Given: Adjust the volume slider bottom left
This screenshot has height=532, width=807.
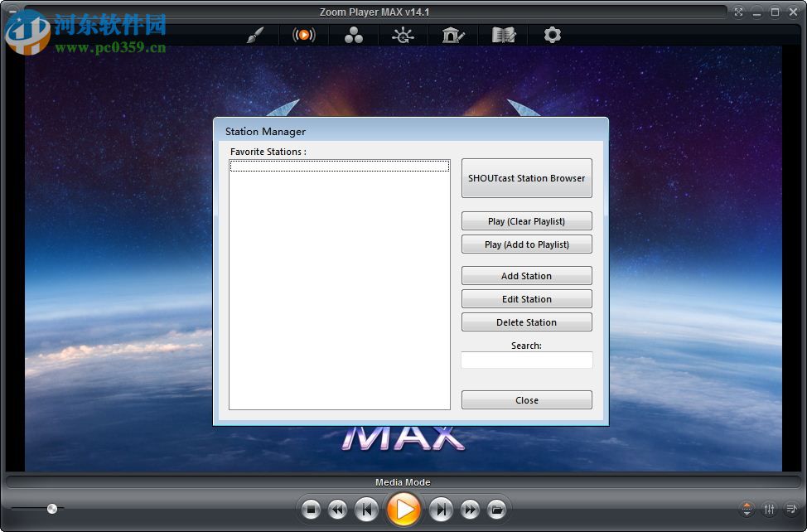Looking at the screenshot, I should 51,509.
